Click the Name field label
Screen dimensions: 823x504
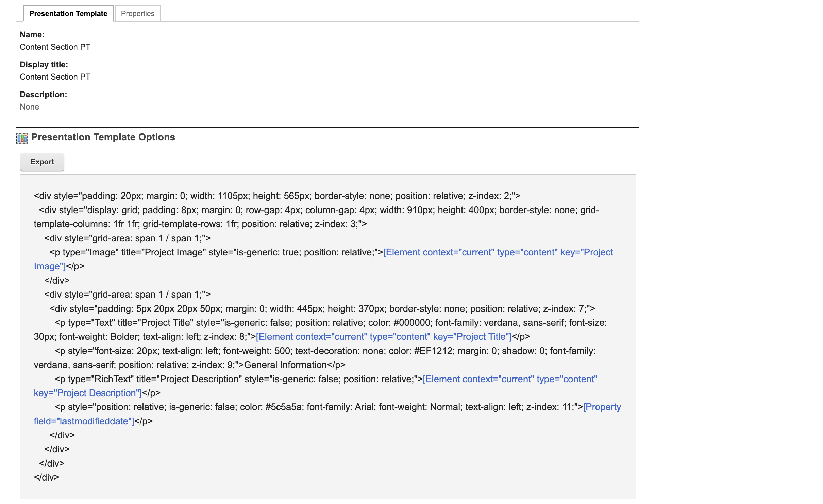point(32,35)
